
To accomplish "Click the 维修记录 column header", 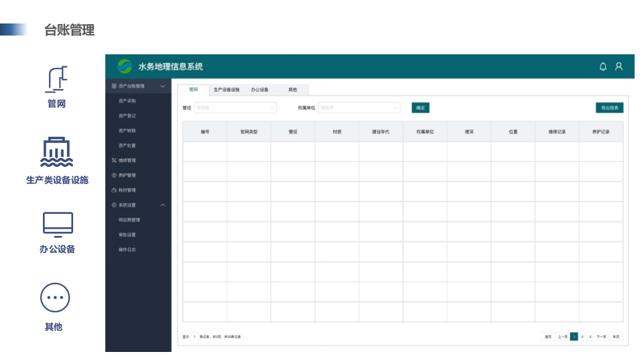I will pyautogui.click(x=557, y=132).
